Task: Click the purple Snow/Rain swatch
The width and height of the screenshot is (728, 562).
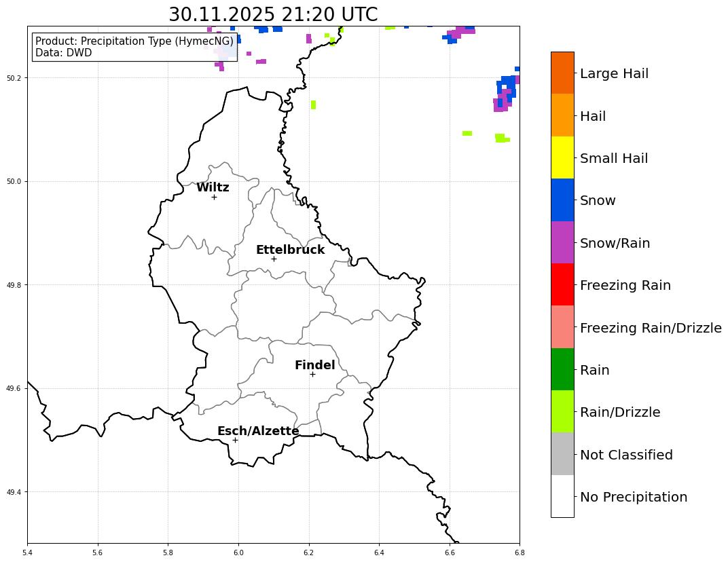Action: pyautogui.click(x=562, y=242)
